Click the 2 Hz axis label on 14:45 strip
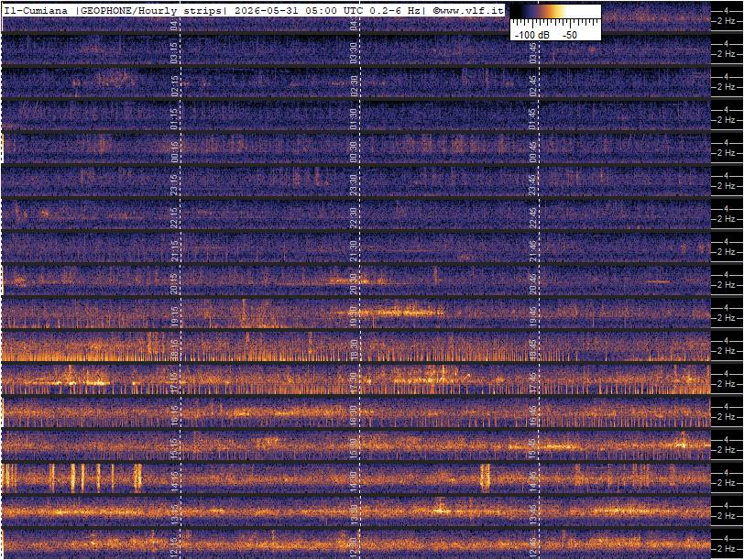Screen dimensions: 744x560 (727, 483)
